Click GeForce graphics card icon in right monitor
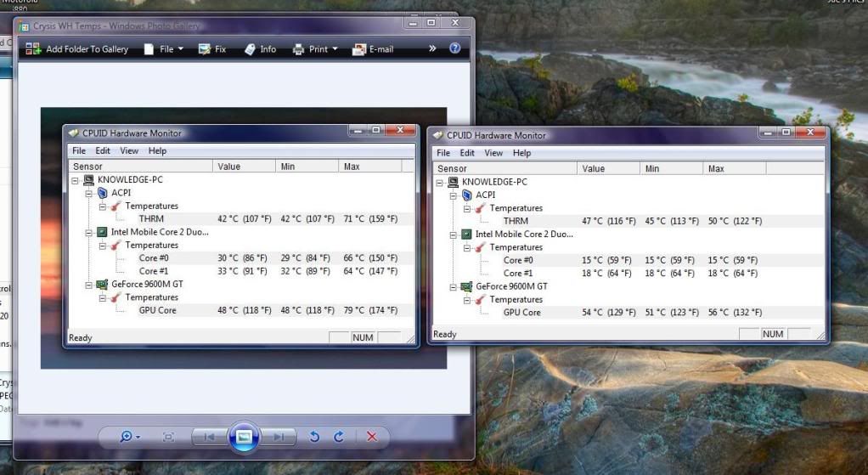Viewport: 868px width, 475px height. [x=466, y=286]
